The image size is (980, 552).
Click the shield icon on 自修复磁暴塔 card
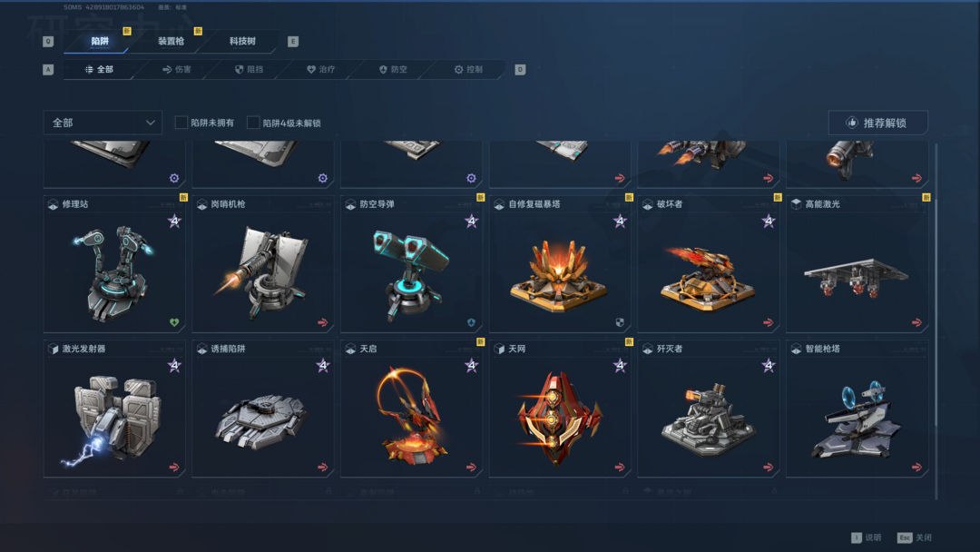pos(620,322)
